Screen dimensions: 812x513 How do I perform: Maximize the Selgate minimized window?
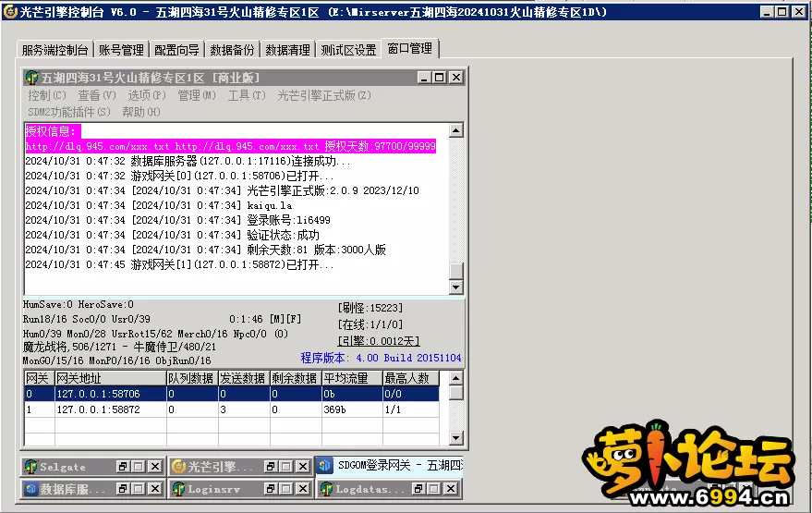point(139,467)
